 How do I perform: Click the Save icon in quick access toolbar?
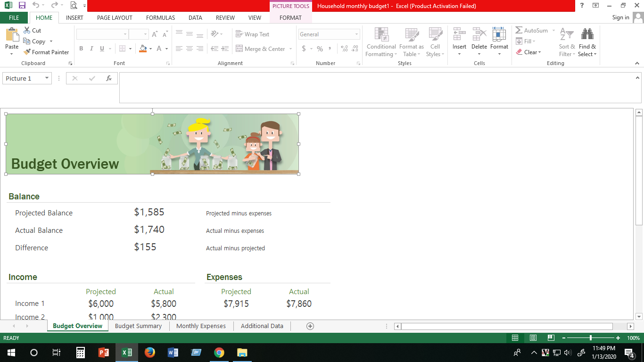pos(22,6)
